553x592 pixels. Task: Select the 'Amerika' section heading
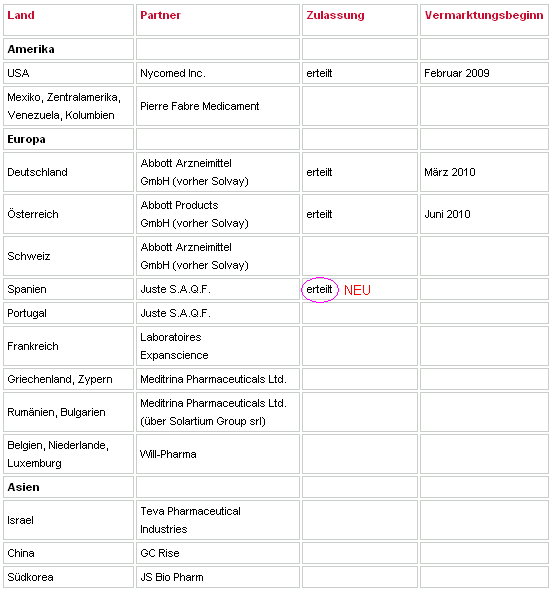pyautogui.click(x=31, y=49)
